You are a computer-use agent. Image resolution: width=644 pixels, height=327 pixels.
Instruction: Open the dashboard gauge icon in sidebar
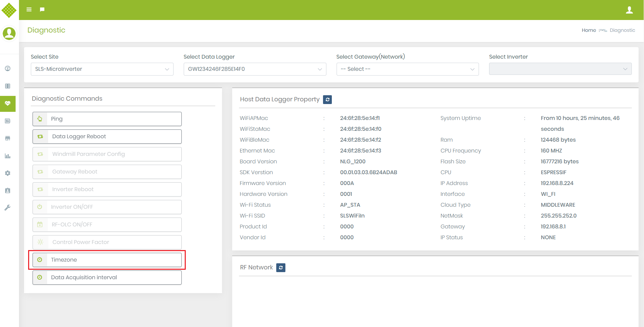pos(8,68)
